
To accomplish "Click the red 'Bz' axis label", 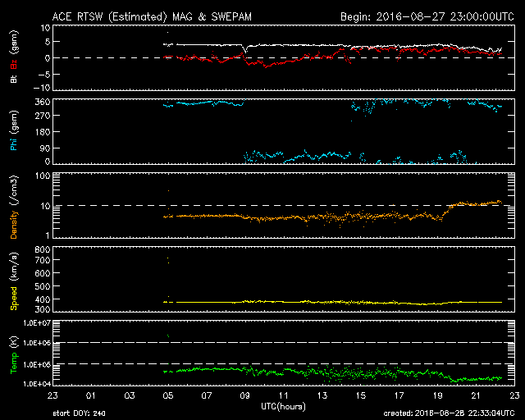I will tap(14, 64).
